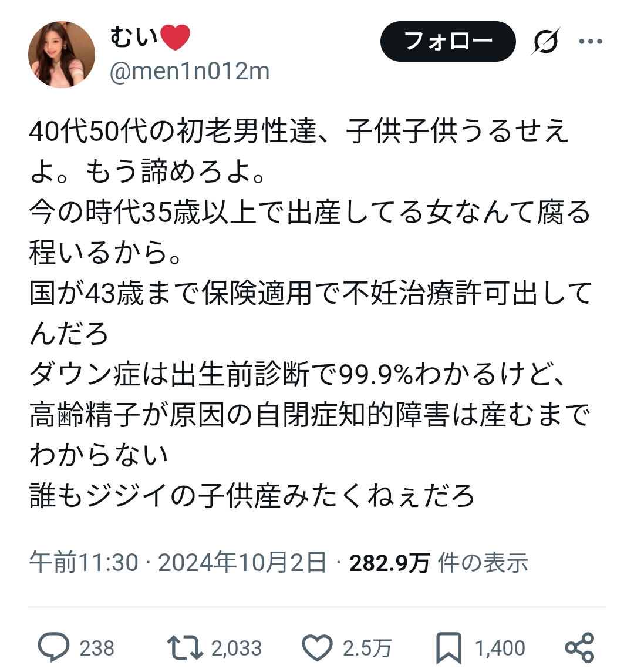
Task: Open the 1,400 bookmarks count
Action: pos(500,648)
